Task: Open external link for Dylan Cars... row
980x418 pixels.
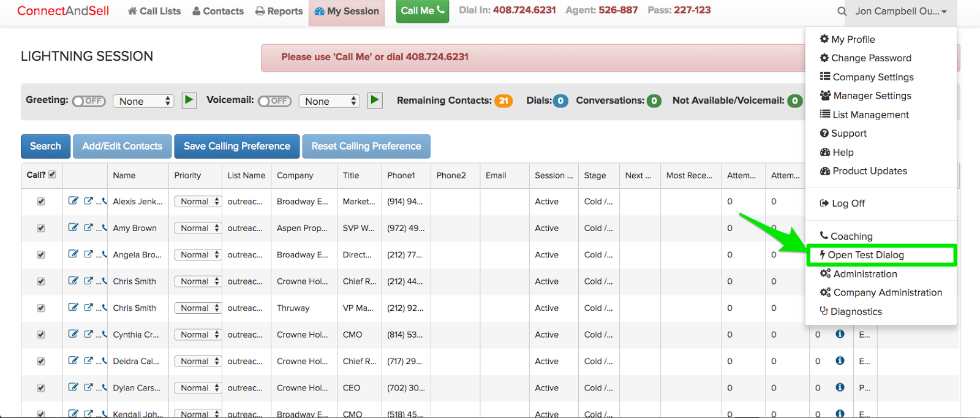Action: click(88, 387)
